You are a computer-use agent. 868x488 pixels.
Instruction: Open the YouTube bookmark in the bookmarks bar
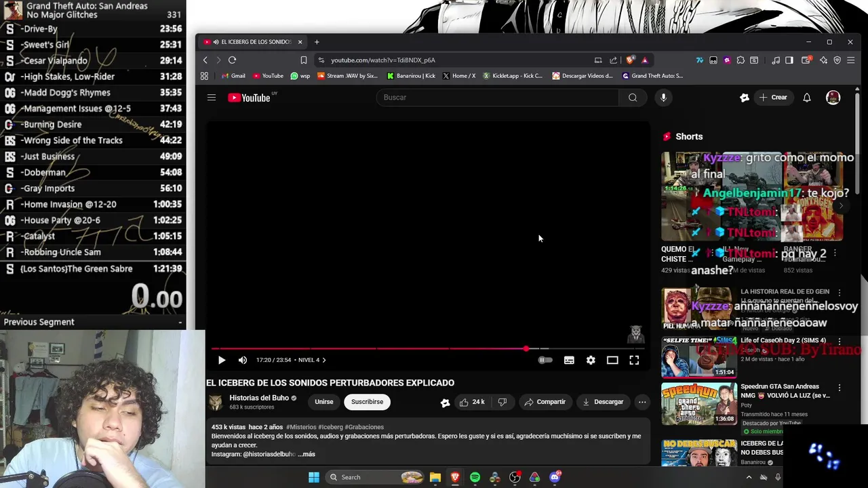(268, 76)
